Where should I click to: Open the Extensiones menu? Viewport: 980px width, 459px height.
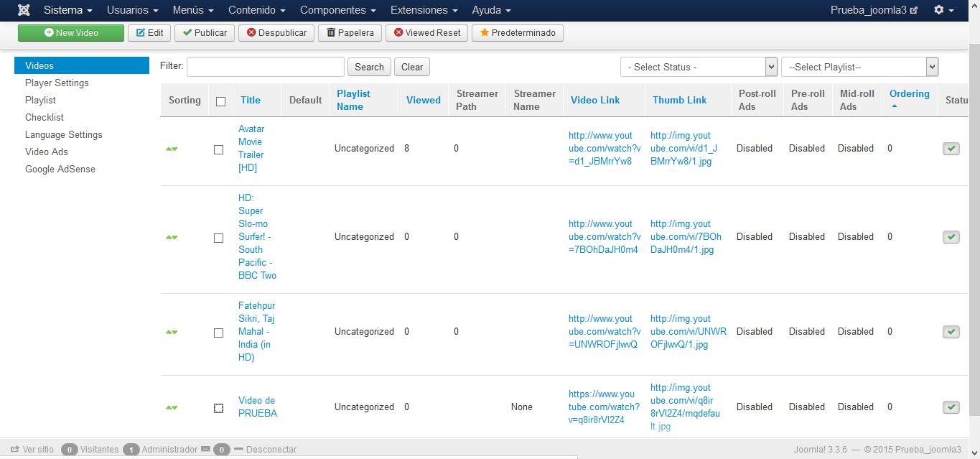point(424,10)
